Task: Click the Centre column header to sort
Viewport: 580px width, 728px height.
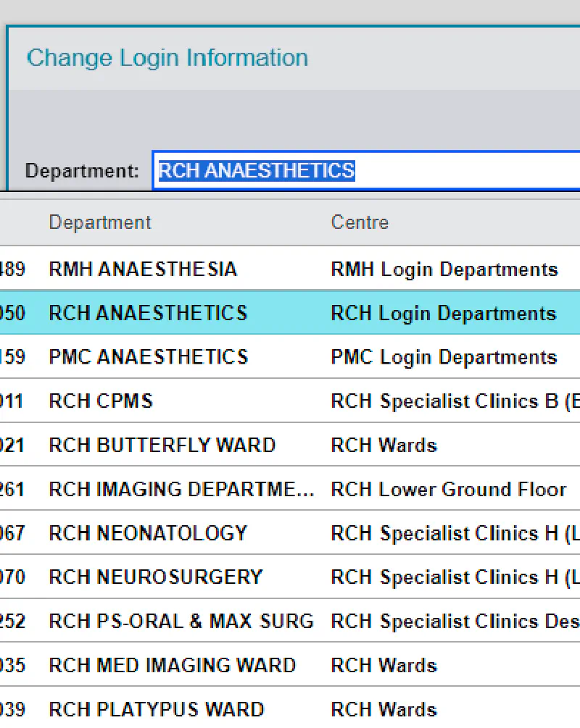Action: (x=360, y=222)
